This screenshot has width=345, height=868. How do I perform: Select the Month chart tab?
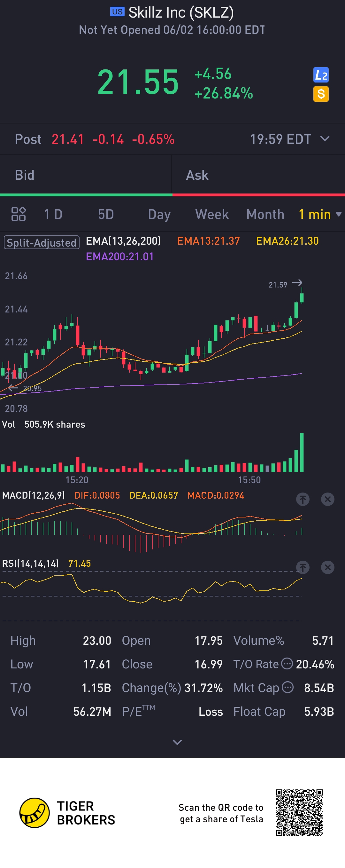[x=265, y=214]
